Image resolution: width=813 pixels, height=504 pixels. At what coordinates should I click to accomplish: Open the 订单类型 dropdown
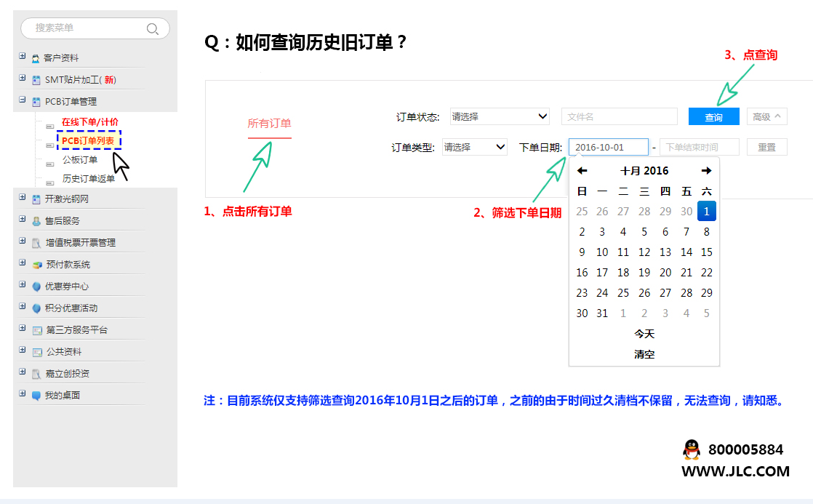(x=474, y=147)
